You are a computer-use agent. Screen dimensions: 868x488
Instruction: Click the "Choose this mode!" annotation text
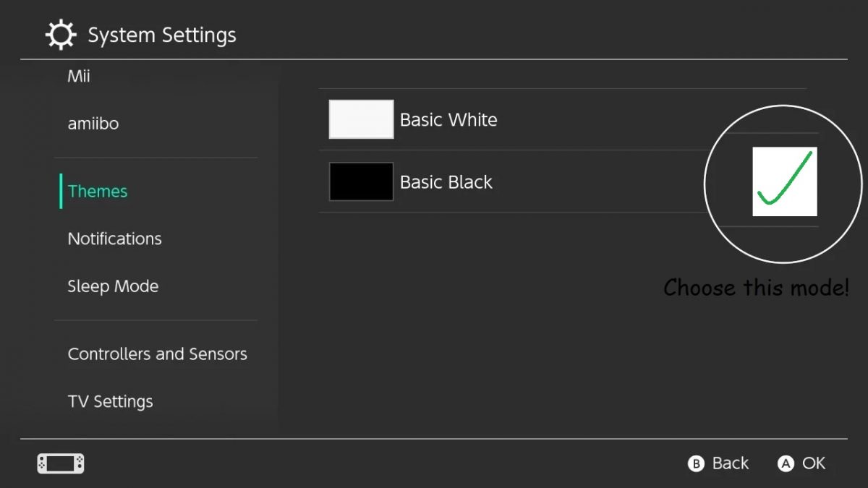pos(756,288)
